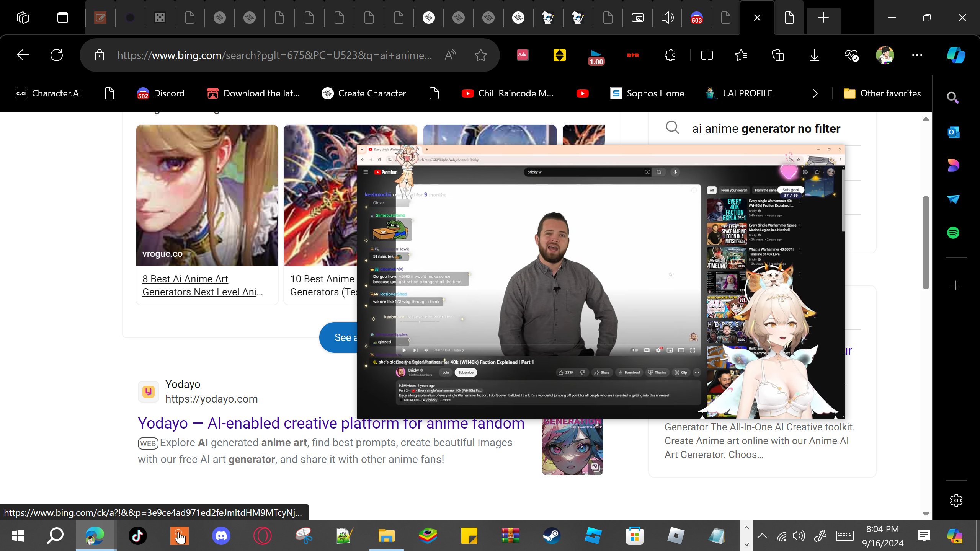Start Read aloud from the address bar

(451, 55)
